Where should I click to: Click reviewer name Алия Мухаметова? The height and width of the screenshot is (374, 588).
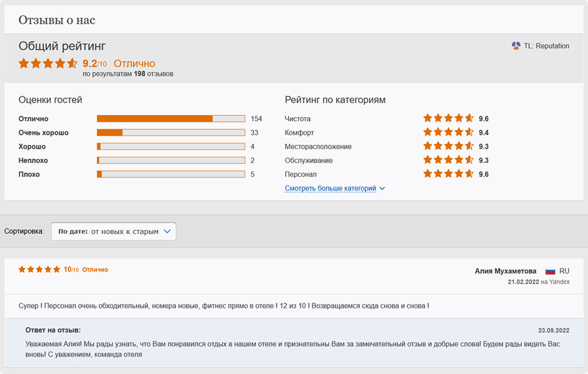pos(505,271)
